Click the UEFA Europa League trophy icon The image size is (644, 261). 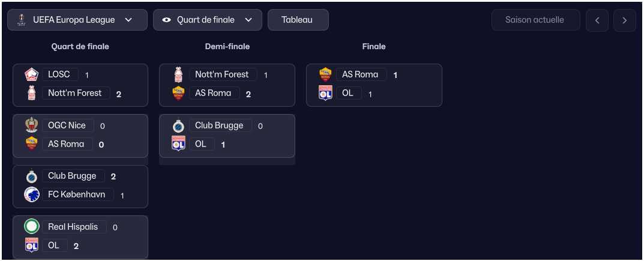[21, 20]
